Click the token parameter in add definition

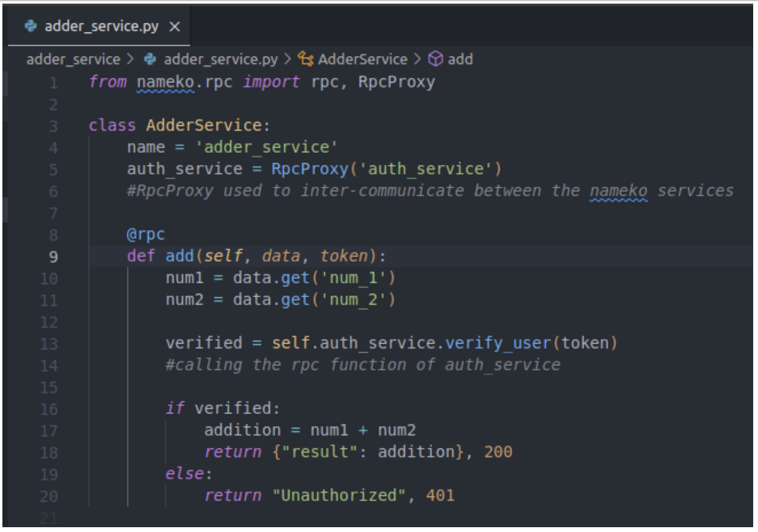(x=344, y=257)
